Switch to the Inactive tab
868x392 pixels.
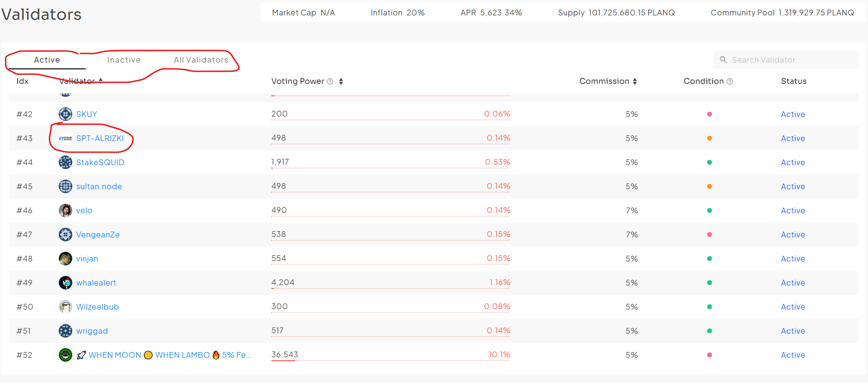pyautogui.click(x=124, y=60)
